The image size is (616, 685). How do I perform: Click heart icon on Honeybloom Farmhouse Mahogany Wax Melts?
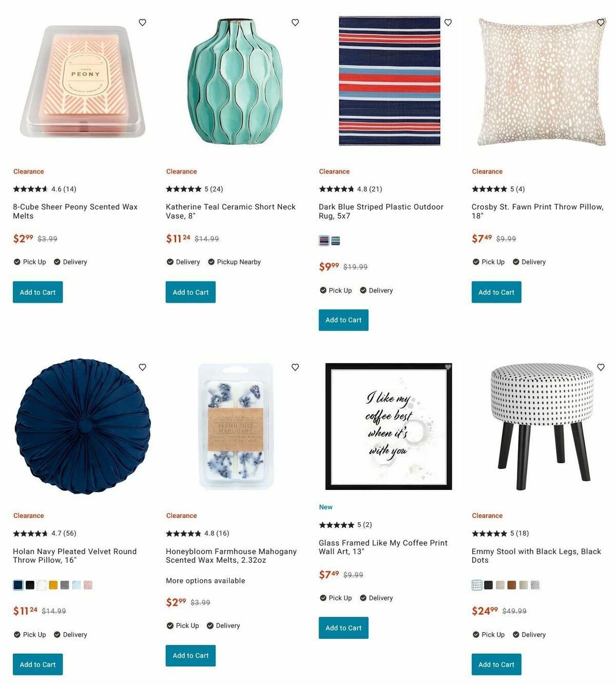pos(295,367)
